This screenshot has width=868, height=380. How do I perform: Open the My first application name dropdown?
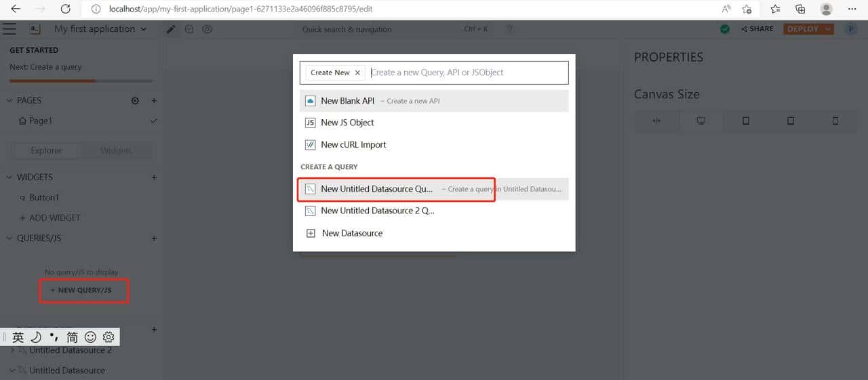(x=100, y=29)
